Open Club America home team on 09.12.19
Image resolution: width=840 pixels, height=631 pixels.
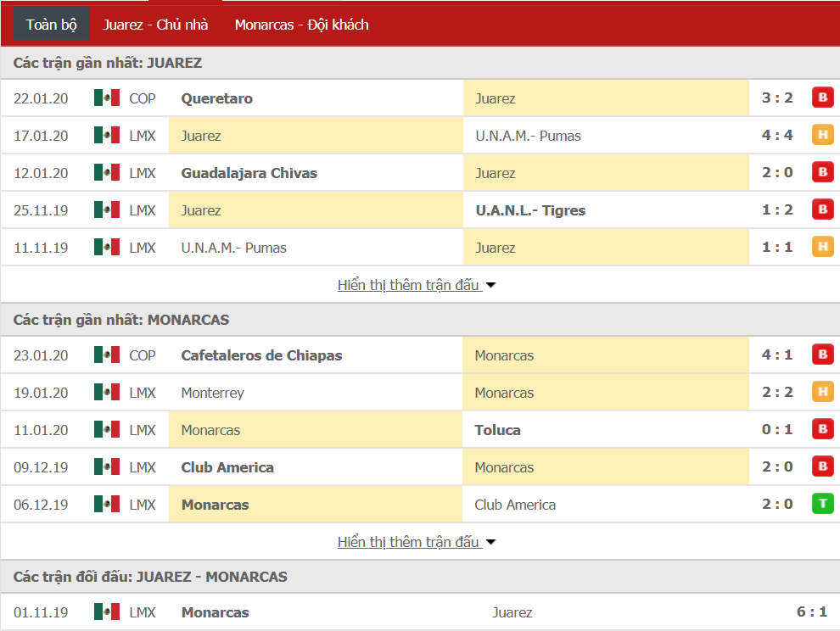tap(227, 467)
